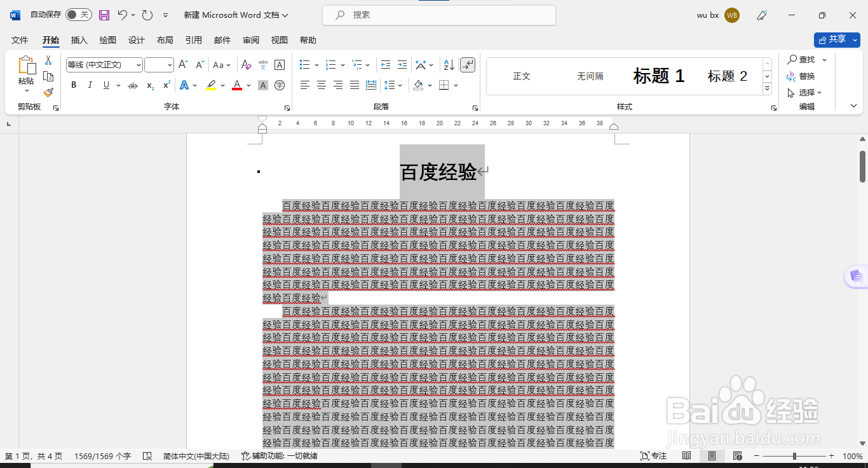Screen dimensions: 868x468
Task: Save the document with the floppy icon
Action: [x=104, y=15]
